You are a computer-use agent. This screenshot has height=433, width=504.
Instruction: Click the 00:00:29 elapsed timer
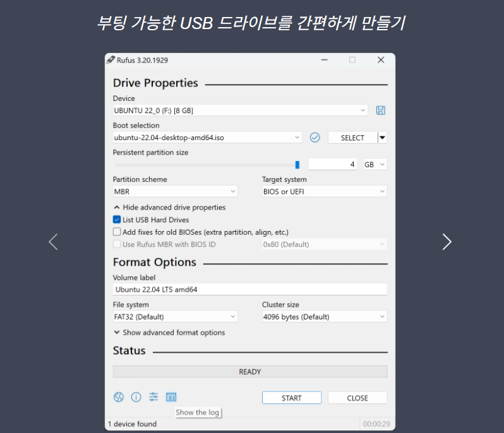[x=376, y=424]
